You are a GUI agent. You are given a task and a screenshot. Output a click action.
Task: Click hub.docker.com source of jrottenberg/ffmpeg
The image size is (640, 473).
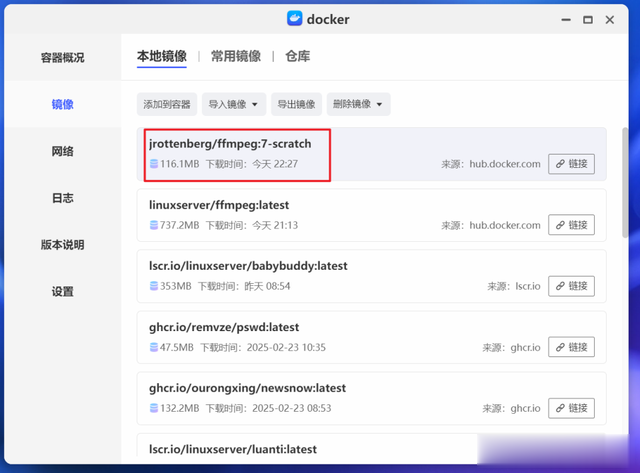[504, 164]
